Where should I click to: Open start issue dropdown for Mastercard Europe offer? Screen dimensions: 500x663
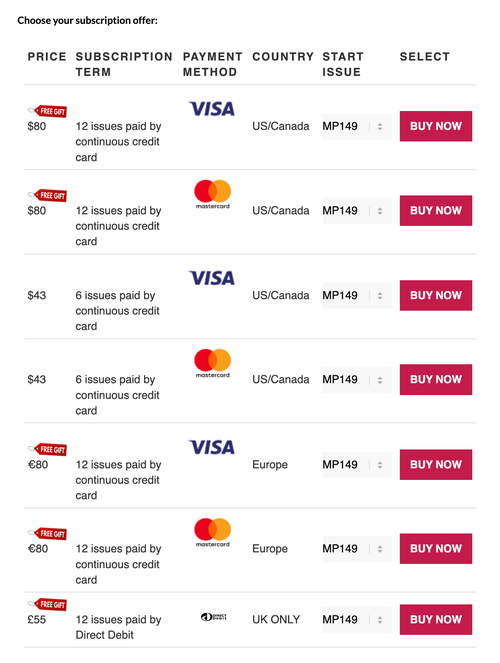pyautogui.click(x=357, y=549)
